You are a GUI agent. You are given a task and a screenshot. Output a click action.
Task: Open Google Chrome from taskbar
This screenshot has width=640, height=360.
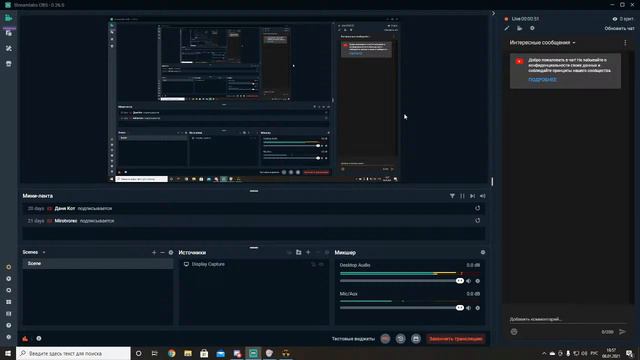[171, 353]
